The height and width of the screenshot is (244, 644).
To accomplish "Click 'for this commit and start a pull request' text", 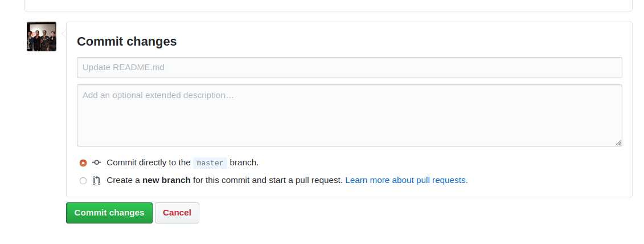I will point(268,180).
